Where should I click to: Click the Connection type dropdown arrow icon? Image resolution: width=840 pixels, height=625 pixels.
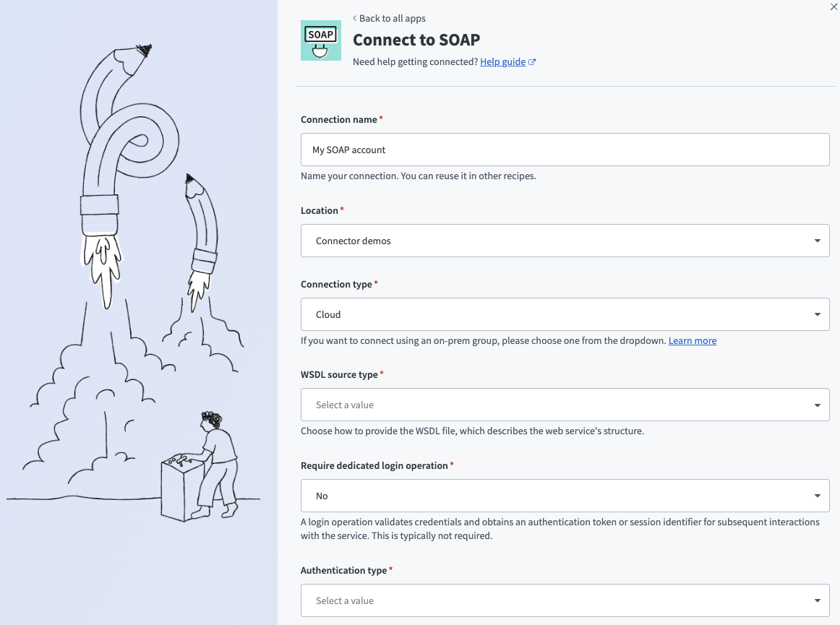818,314
